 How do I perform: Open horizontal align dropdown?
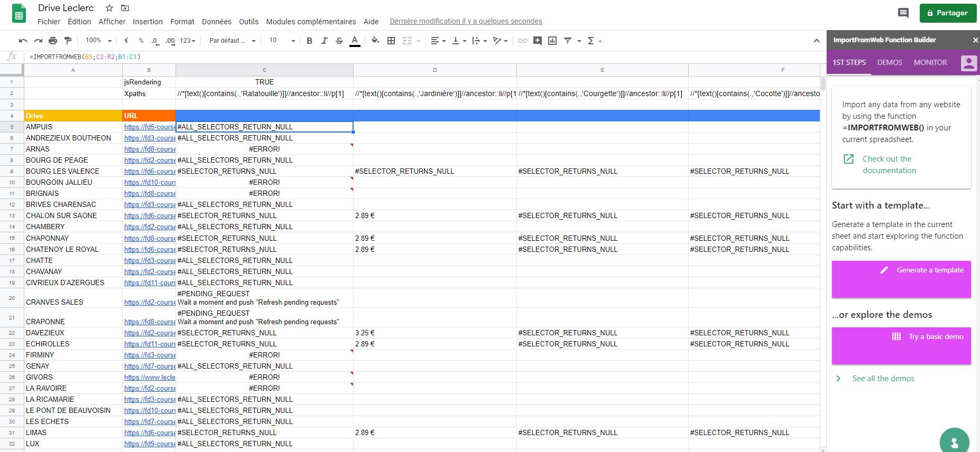438,41
